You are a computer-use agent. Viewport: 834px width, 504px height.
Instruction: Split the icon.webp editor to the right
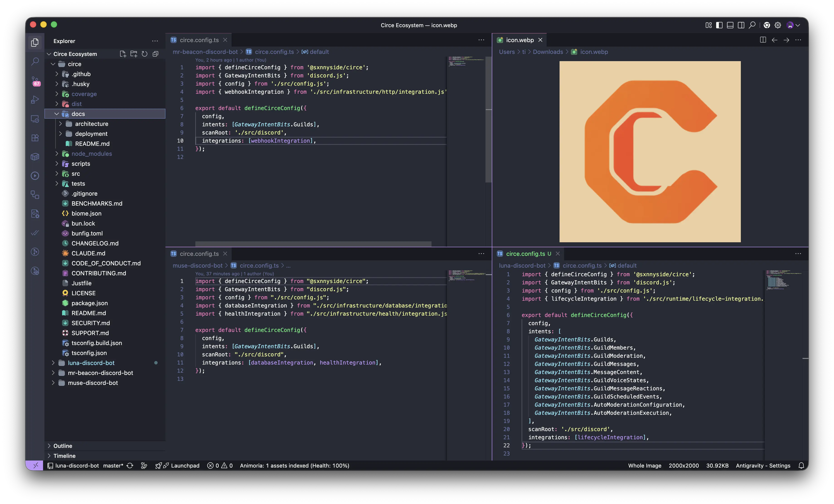[763, 40]
